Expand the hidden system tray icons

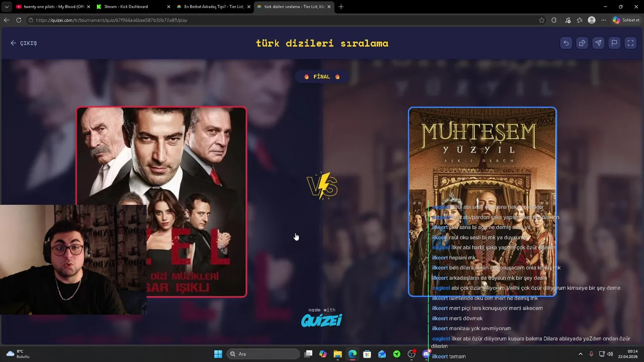pyautogui.click(x=580, y=354)
